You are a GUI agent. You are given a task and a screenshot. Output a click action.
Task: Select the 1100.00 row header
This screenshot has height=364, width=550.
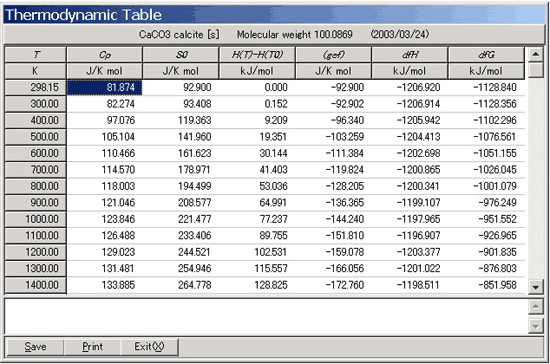click(35, 236)
